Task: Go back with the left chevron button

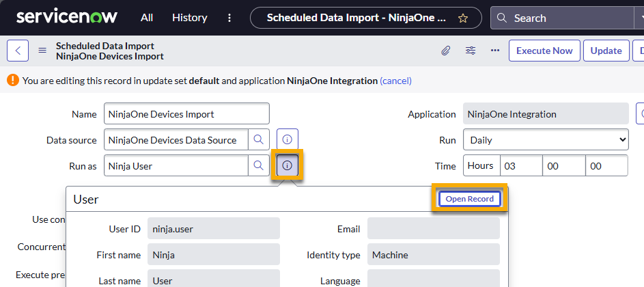Action: (x=18, y=51)
